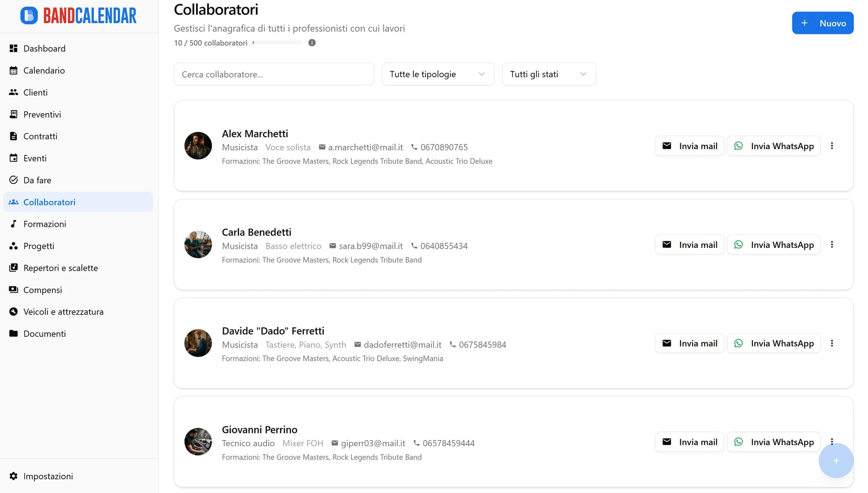The height and width of the screenshot is (493, 868).
Task: Open the Preventivi page
Action: (42, 114)
